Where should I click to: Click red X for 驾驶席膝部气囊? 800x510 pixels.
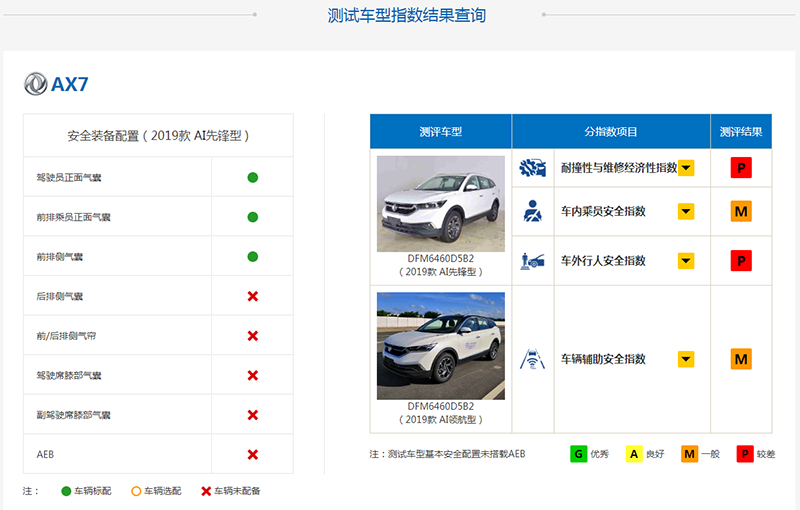point(253,375)
